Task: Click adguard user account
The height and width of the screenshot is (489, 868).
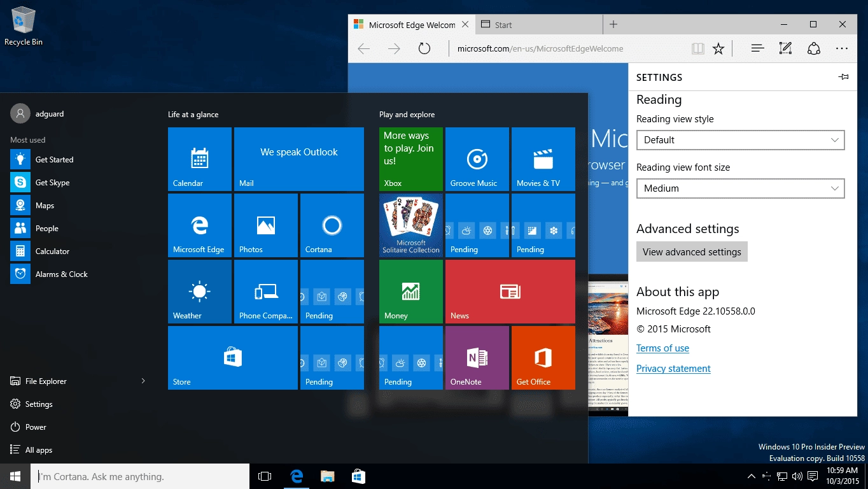Action: coord(38,114)
